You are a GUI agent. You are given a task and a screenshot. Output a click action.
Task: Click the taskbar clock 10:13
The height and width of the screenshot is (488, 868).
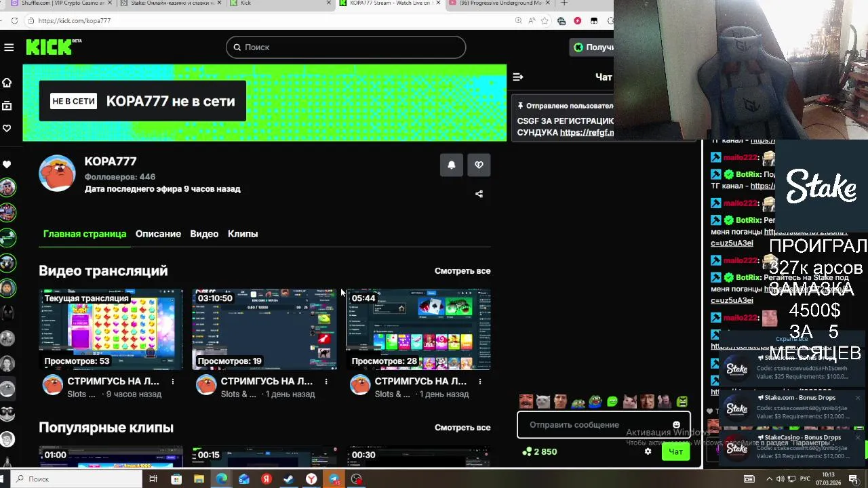click(828, 479)
